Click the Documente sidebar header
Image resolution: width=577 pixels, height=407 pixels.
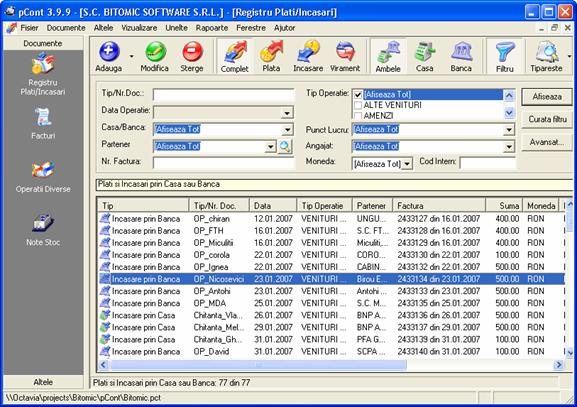pos(43,43)
